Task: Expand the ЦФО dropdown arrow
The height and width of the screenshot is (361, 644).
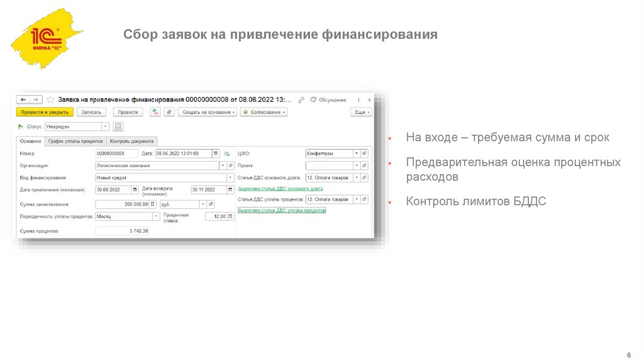Action: (357, 153)
